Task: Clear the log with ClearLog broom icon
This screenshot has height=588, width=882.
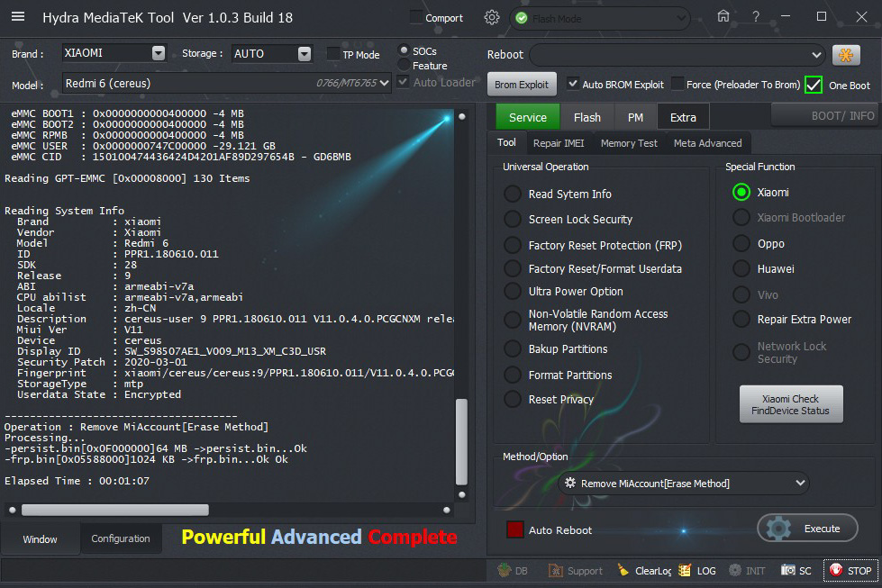Action: [623, 570]
